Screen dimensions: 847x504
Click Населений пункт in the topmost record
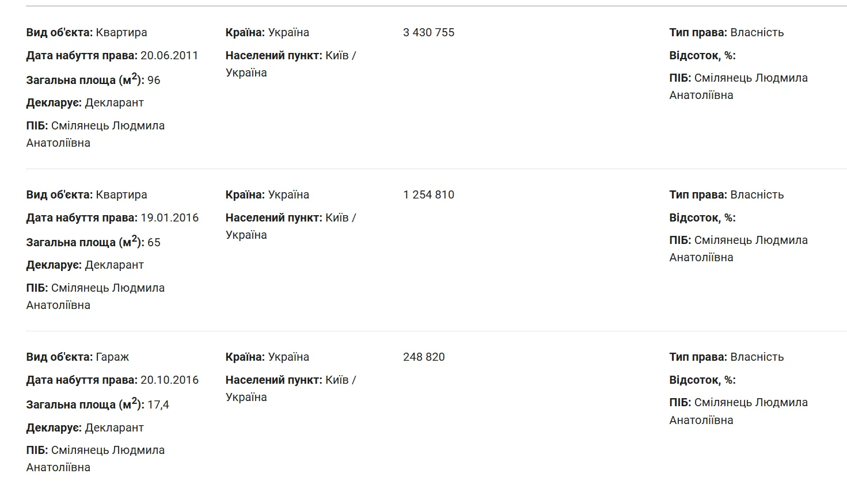coord(274,56)
